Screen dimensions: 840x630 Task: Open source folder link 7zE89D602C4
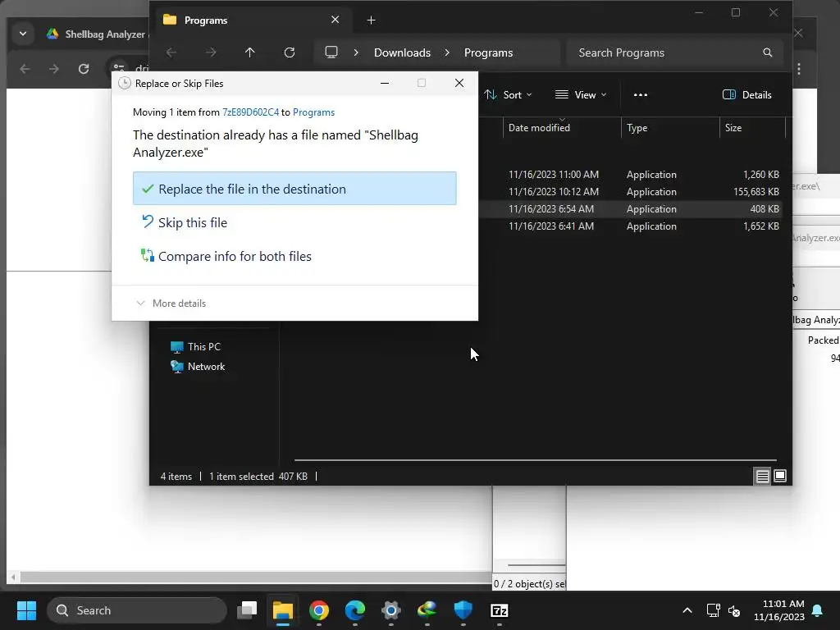[250, 112]
